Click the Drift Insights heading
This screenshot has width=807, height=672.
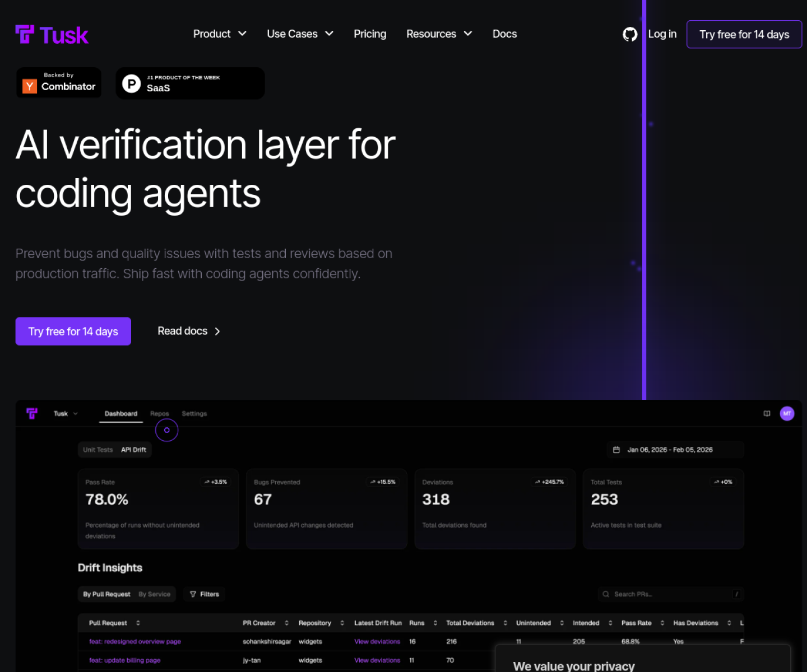110,568
